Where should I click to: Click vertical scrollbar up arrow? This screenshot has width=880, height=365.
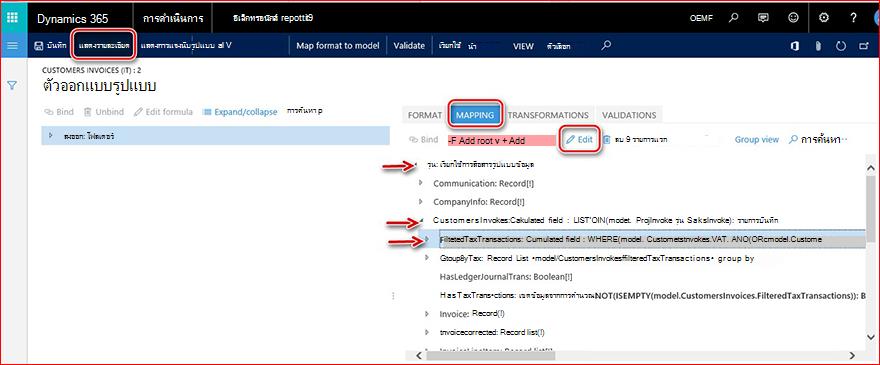(871, 168)
